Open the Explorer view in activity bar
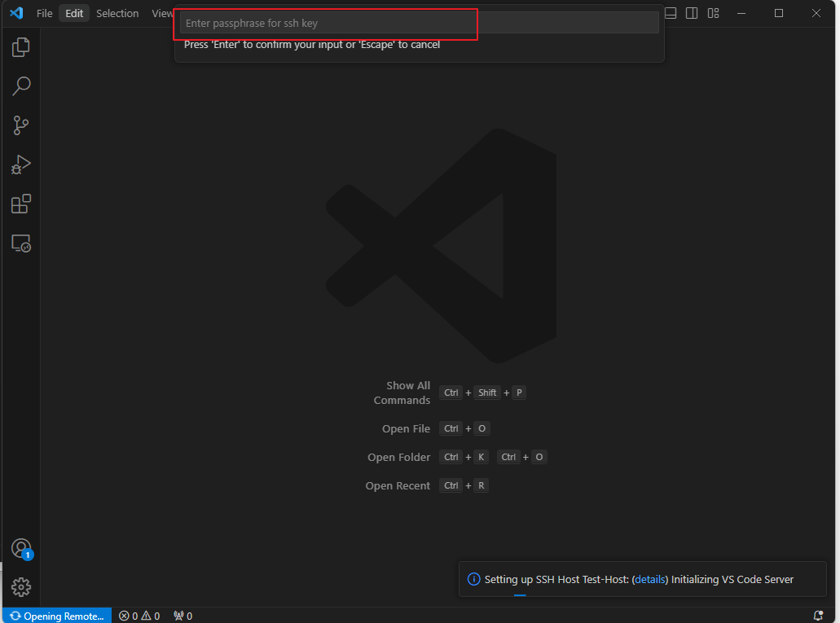 coord(21,47)
